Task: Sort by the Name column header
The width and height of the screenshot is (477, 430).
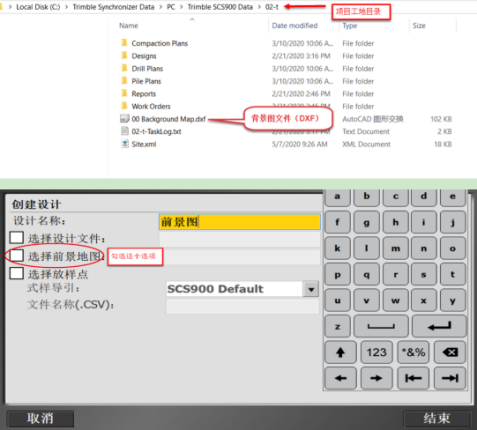Action: pyautogui.click(x=129, y=26)
